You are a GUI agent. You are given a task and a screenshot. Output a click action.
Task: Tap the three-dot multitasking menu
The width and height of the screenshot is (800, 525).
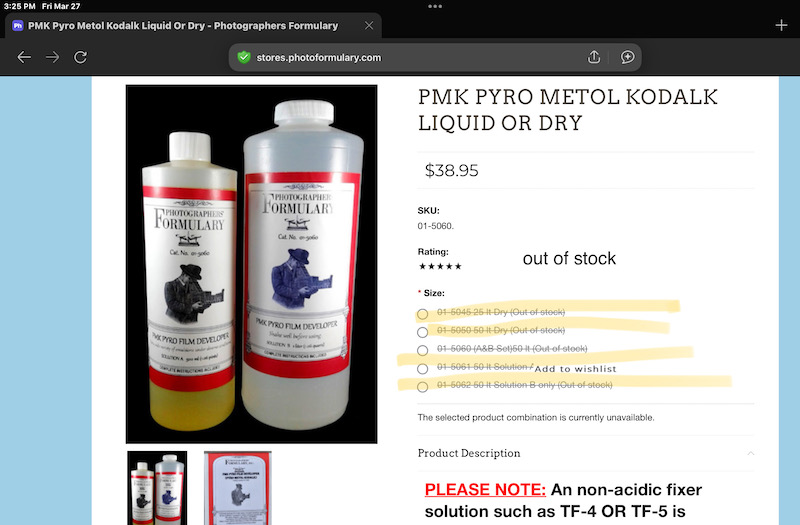click(435, 6)
